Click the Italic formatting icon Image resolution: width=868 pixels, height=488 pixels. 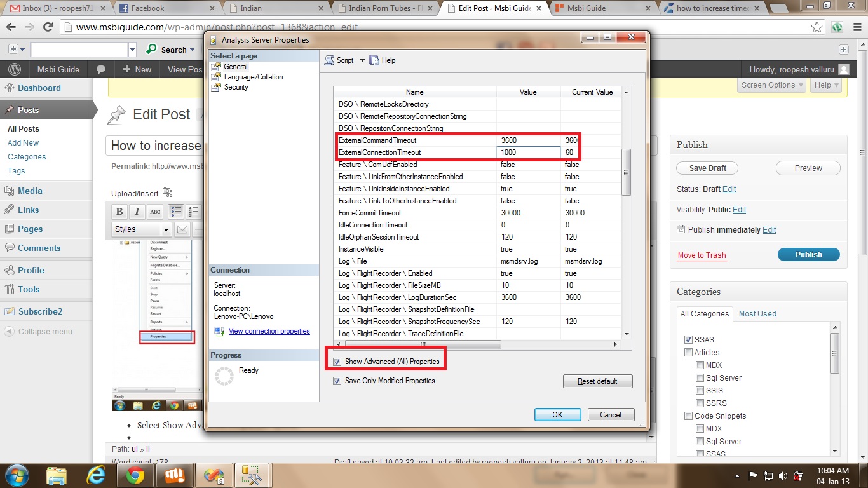(x=135, y=211)
